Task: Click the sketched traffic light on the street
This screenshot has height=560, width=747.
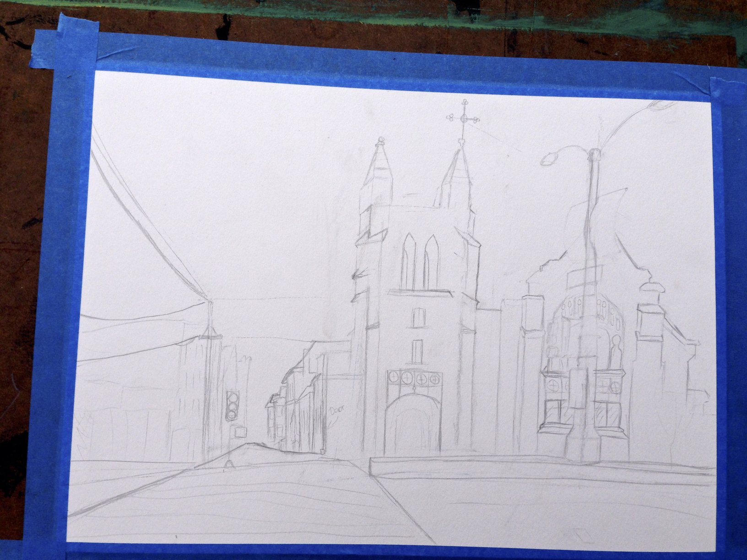Action: [233, 405]
